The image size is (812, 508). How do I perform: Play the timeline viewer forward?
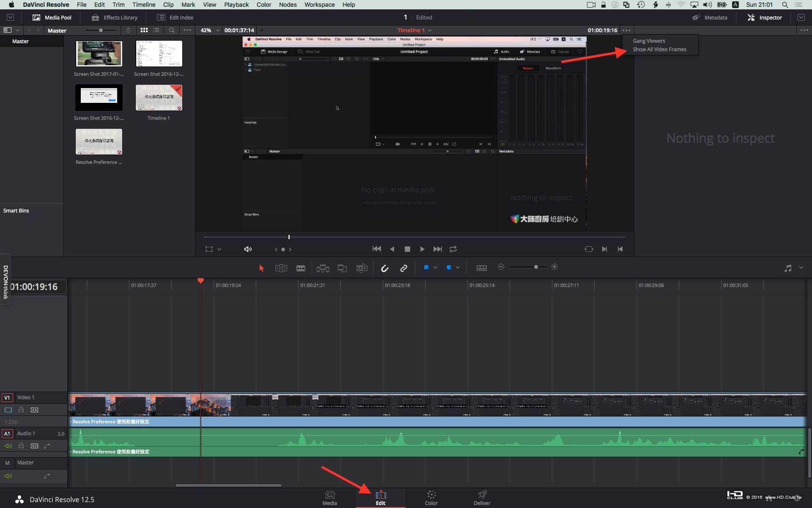[422, 249]
